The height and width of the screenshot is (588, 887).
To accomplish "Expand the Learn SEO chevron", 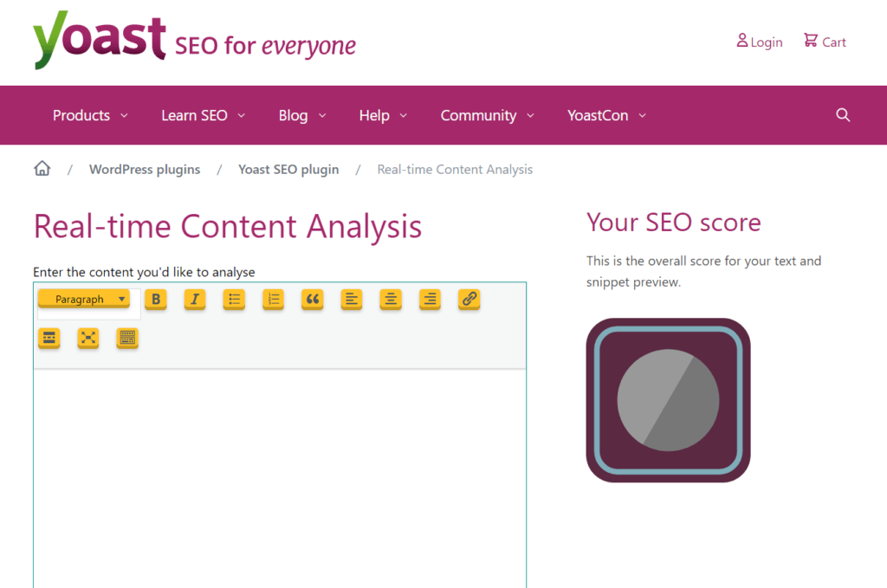I will point(242,115).
